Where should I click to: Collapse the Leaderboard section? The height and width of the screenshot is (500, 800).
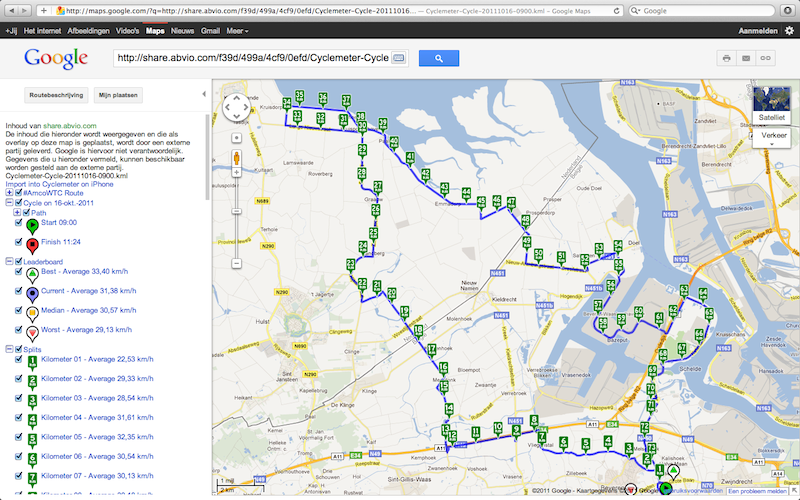(9, 261)
